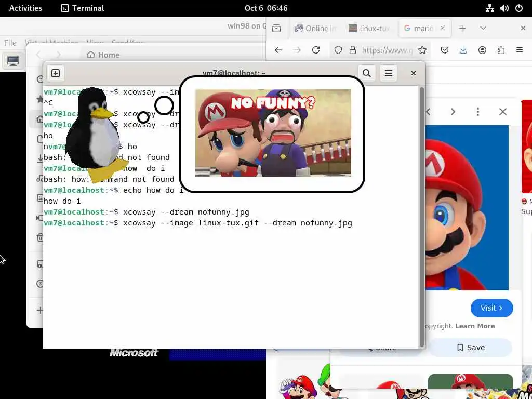
Task: Click the large Mario preview image
Action: pyautogui.click(x=467, y=208)
